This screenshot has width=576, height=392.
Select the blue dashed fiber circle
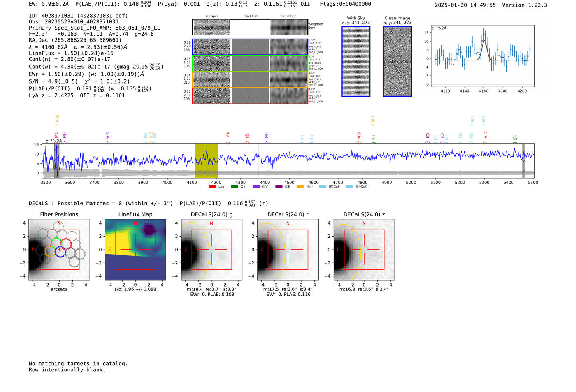[x=60, y=252]
